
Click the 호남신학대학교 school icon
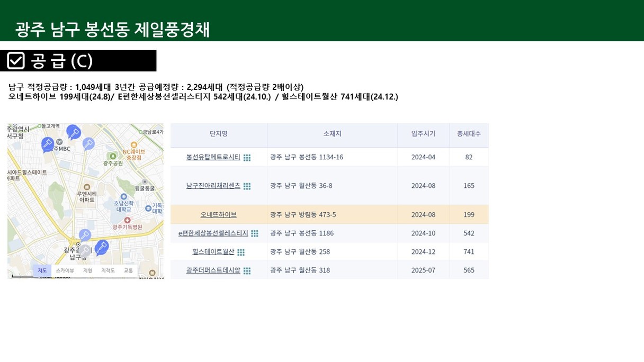123,195
